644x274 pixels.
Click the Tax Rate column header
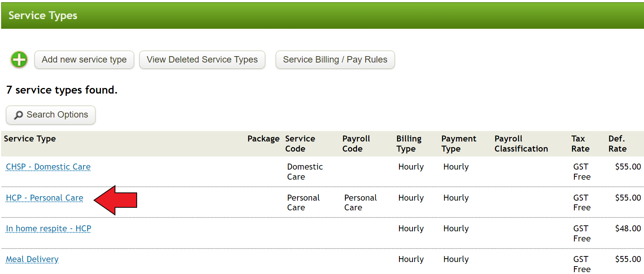tap(580, 143)
